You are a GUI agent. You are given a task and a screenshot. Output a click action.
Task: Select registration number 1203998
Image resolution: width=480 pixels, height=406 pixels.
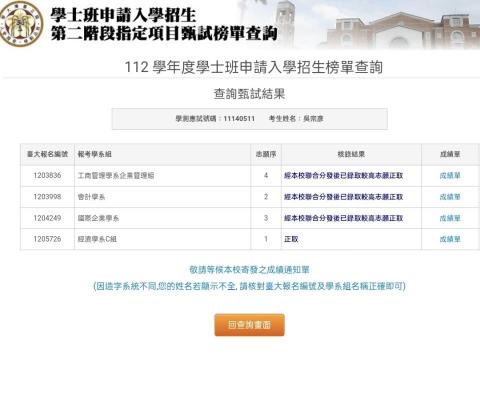pos(47,197)
